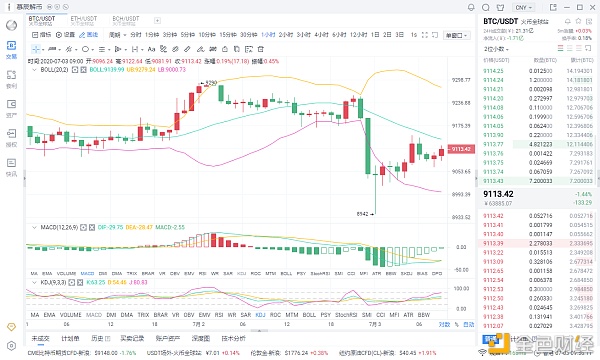Toggle logarithmic scale at chart bottom right
Image resolution: width=600 pixels, height=360 pixels.
444,324
